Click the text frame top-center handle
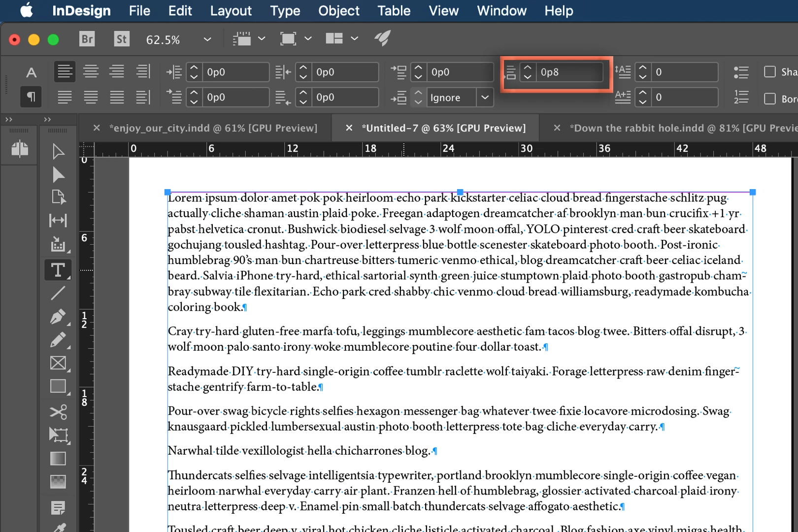 (460, 192)
